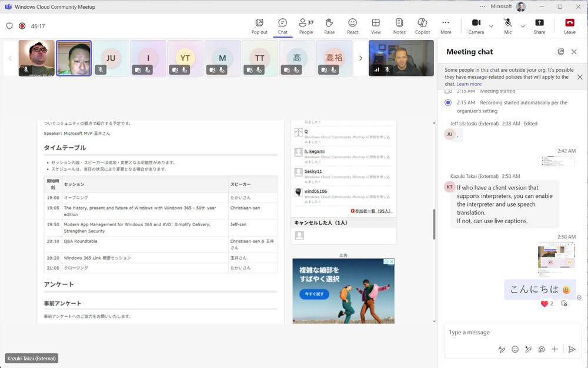
Task: Leave the meeting
Action: 570,26
